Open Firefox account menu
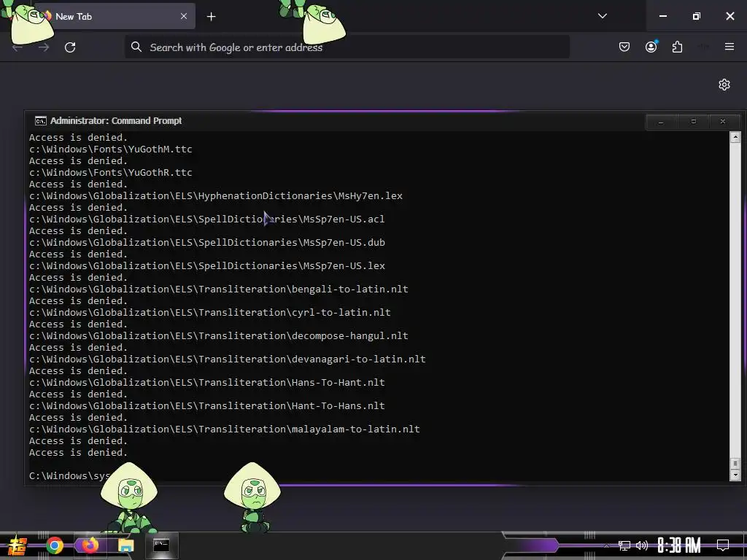 coord(651,47)
